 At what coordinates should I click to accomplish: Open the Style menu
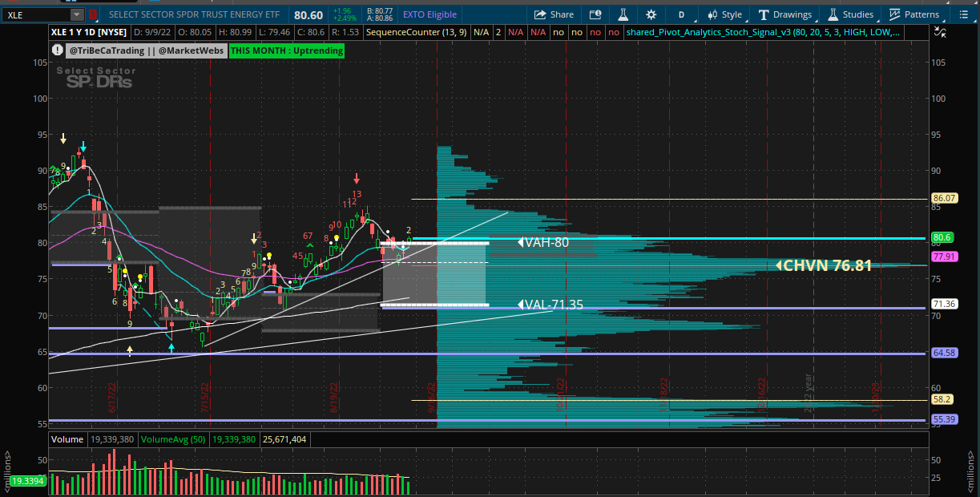(724, 14)
